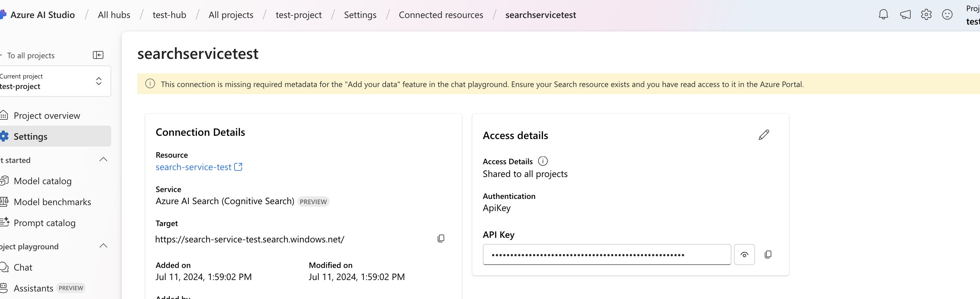Click the Prompt catalog sparkle icon
Image resolution: width=980 pixels, height=299 pixels.
click(x=5, y=222)
